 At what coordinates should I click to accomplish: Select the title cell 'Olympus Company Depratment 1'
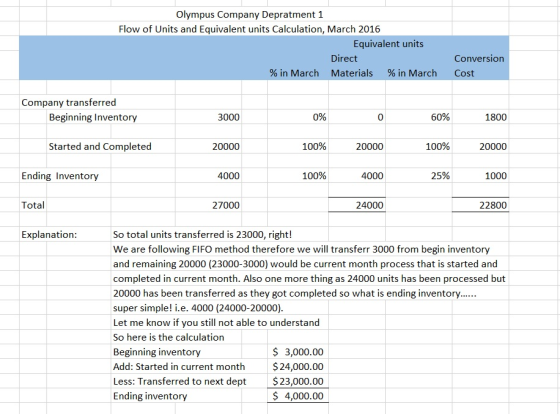tap(249, 15)
